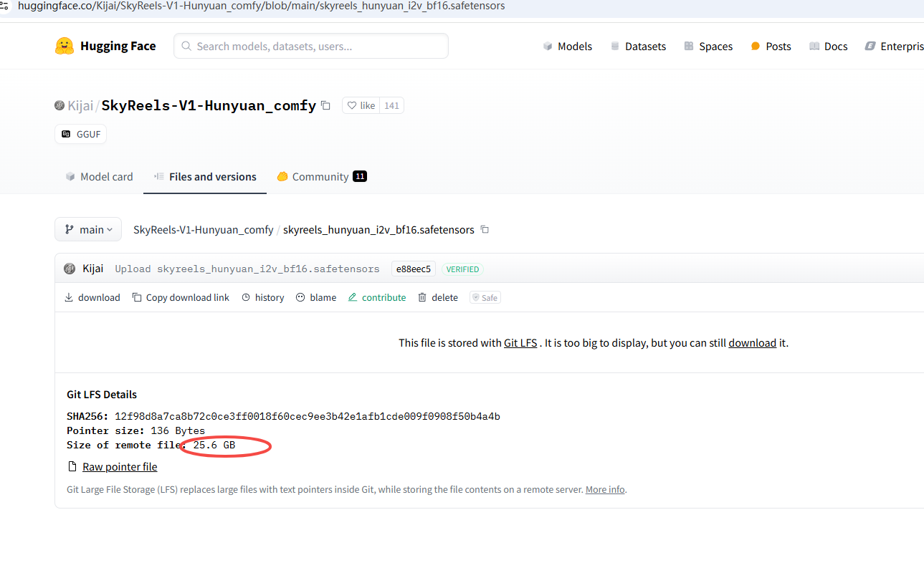Click the GGUF tag
Image resolution: width=924 pixels, height=578 pixels.
pyautogui.click(x=80, y=134)
